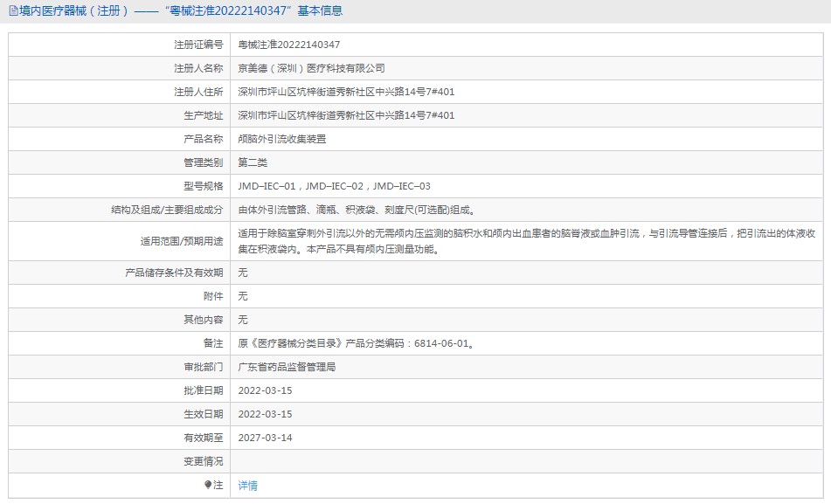
Task: Select registration number 粤械注准20222140347 value cell
Action: (526, 45)
